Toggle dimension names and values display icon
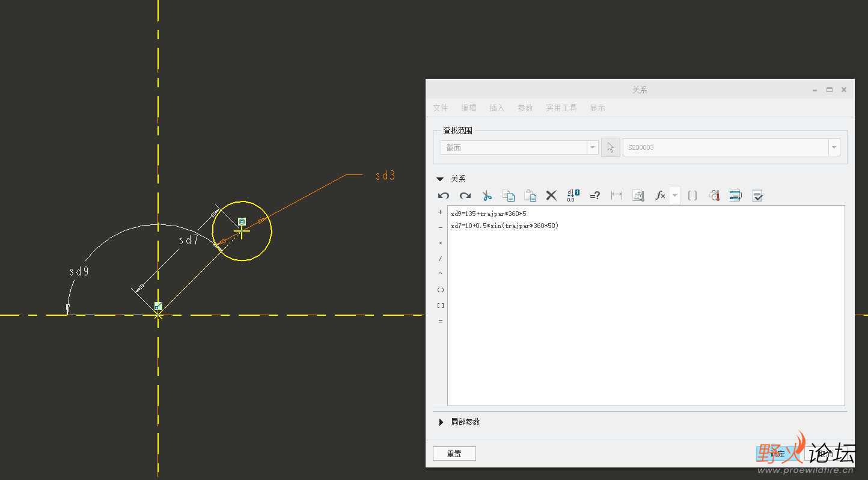868x480 pixels. (x=573, y=195)
